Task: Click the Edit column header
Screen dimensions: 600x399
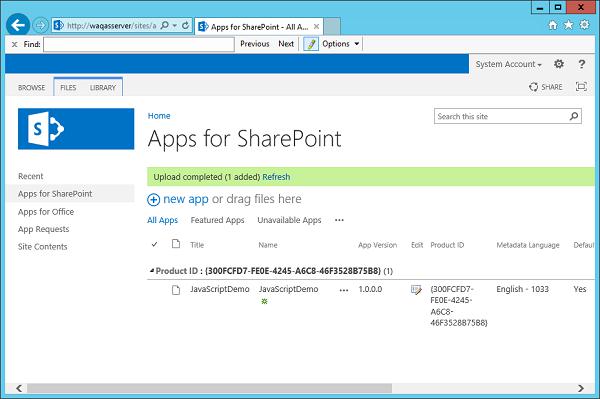Action: coord(417,245)
